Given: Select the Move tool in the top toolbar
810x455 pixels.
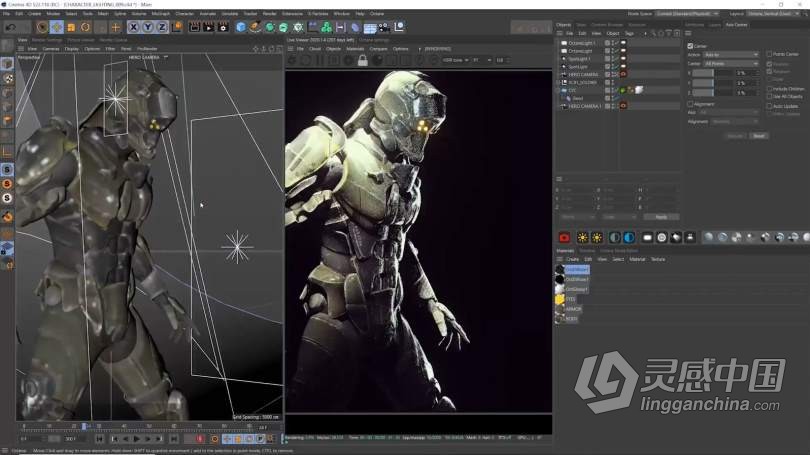Looking at the screenshot, I should click(56, 27).
